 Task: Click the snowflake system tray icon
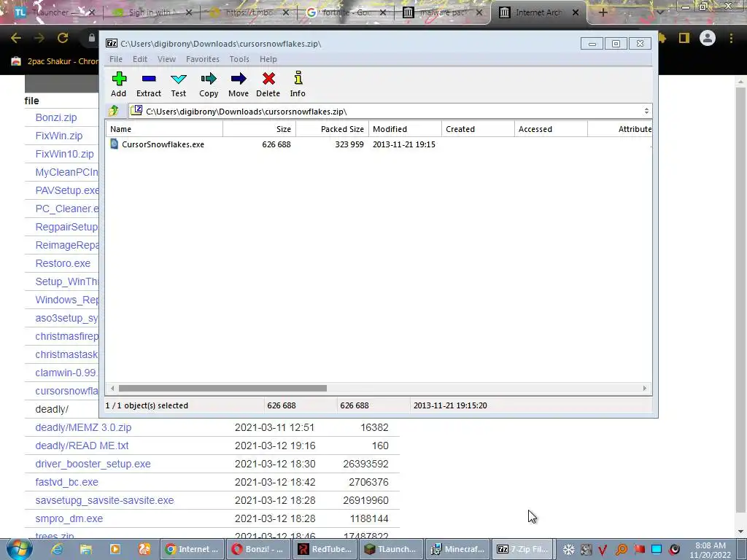click(568, 550)
